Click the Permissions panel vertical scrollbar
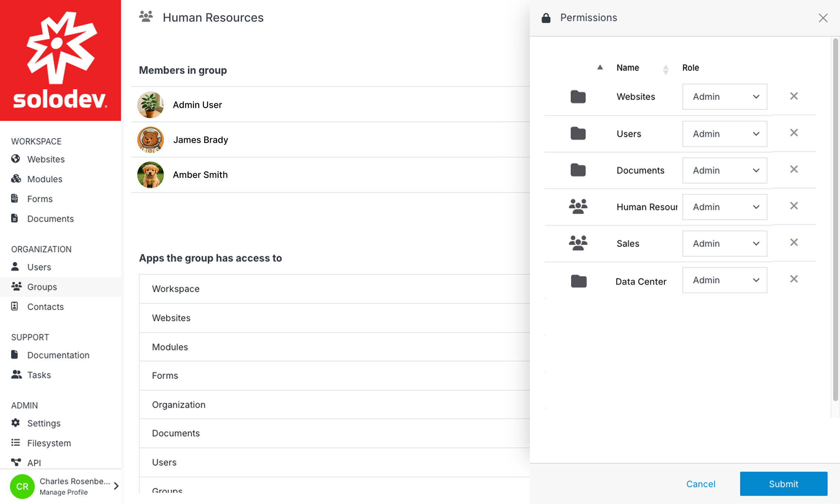Screen dimensions: 840x504 (835, 220)
